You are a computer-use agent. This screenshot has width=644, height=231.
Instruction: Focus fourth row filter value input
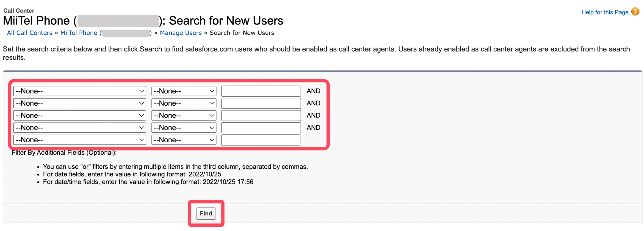(x=261, y=128)
